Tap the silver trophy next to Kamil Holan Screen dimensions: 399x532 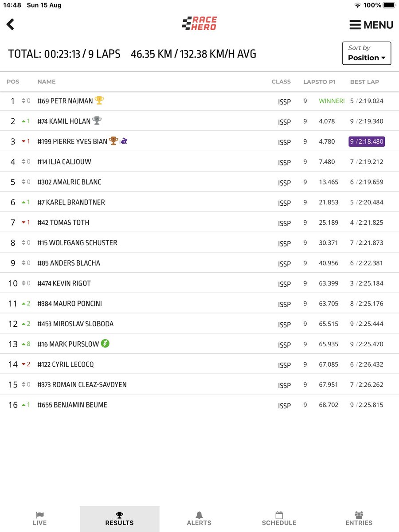coord(97,121)
